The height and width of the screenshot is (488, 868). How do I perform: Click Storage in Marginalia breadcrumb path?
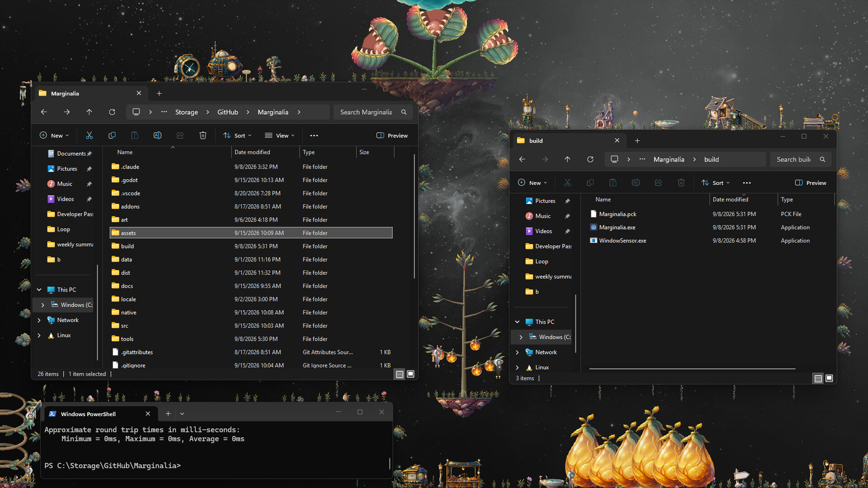[x=187, y=112]
